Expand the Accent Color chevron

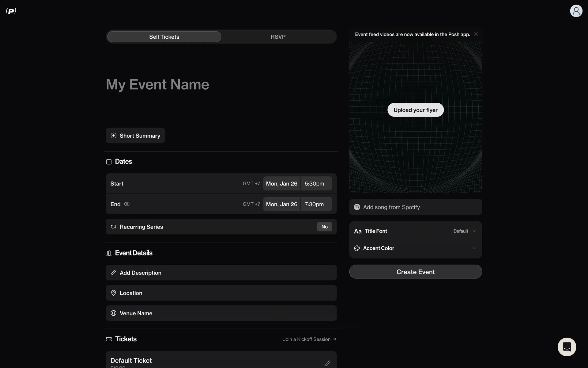click(474, 248)
